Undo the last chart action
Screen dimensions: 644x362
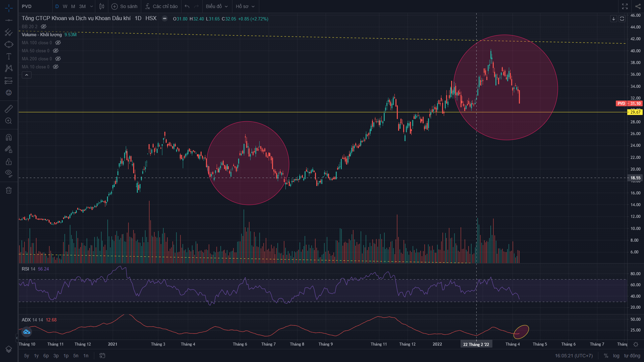pos(187,6)
